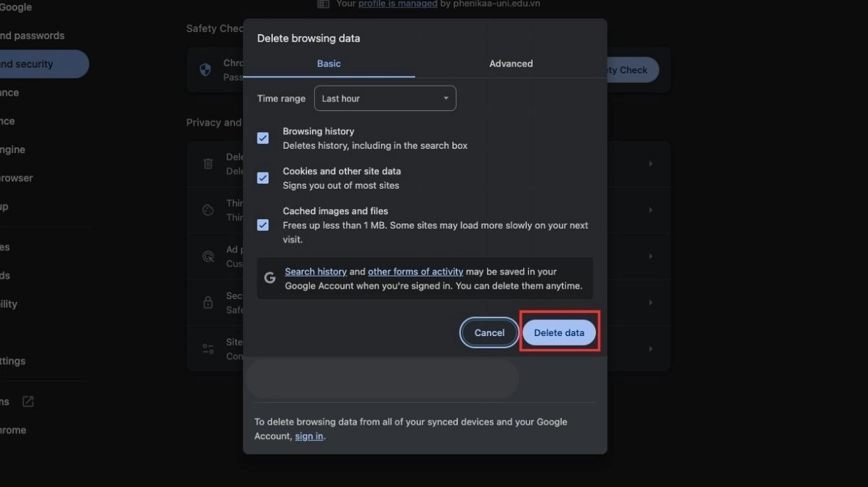Click the managed profile building icon at top
The width and height of the screenshot is (868, 487).
coord(322,4)
